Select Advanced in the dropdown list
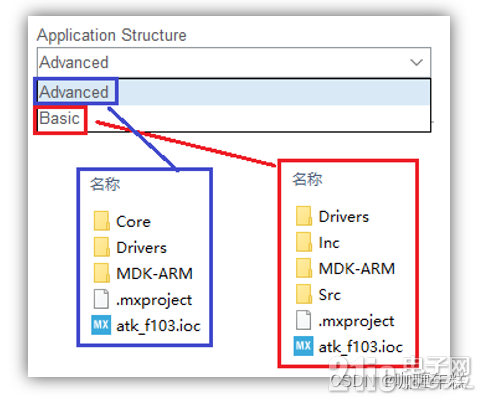The image size is (482, 399). click(234, 92)
